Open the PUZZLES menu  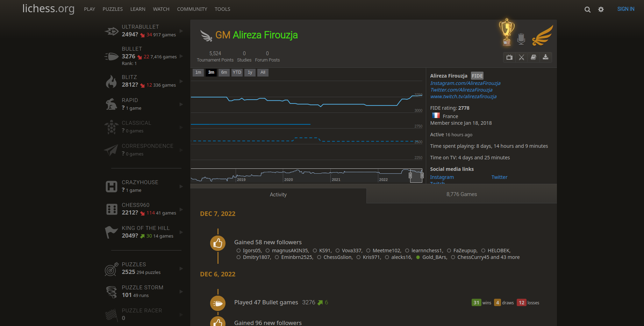(113, 9)
